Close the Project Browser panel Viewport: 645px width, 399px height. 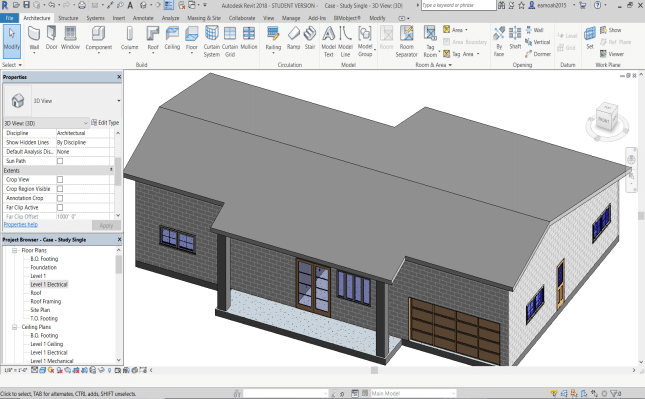click(119, 239)
